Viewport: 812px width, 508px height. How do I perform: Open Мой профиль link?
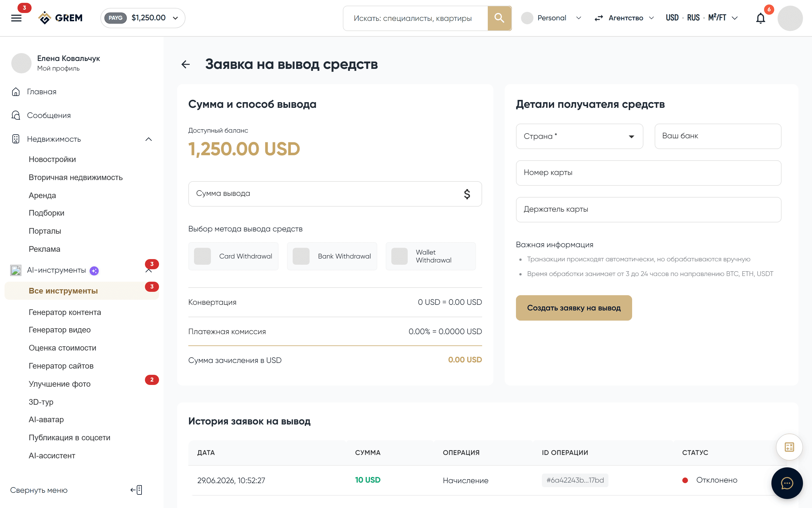[x=58, y=68]
